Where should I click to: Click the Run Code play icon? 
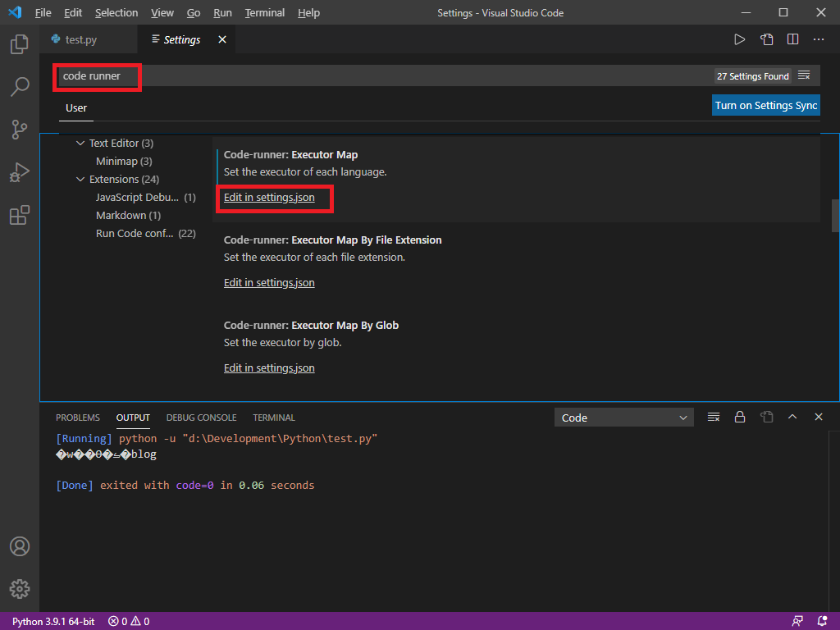[x=739, y=39]
